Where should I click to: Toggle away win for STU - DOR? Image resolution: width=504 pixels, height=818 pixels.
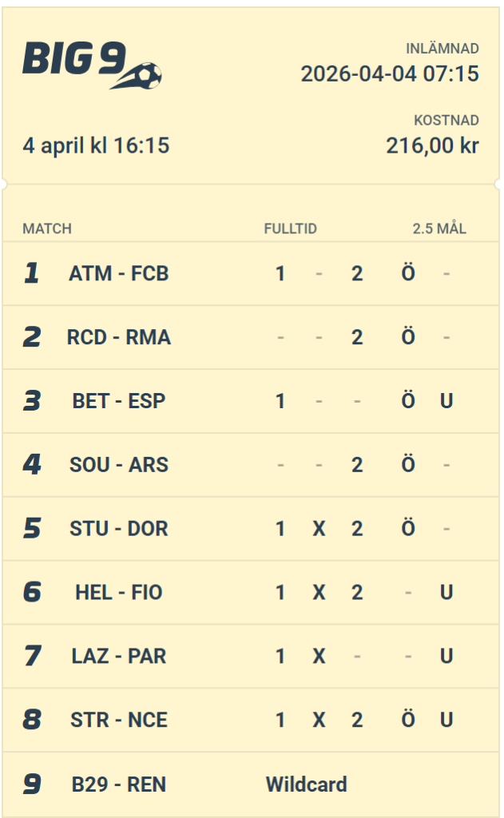[357, 529]
